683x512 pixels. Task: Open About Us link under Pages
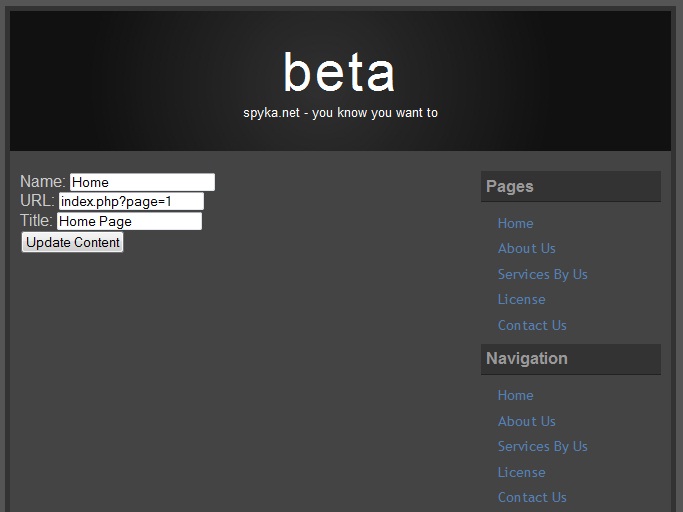point(527,248)
